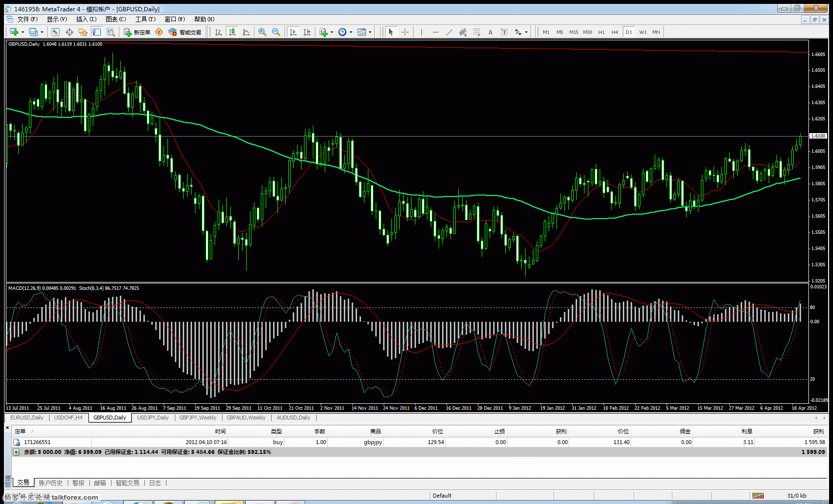Screen dimensions: 833x504
Task: Open the Templates dropdown arrow
Action: [x=370, y=32]
